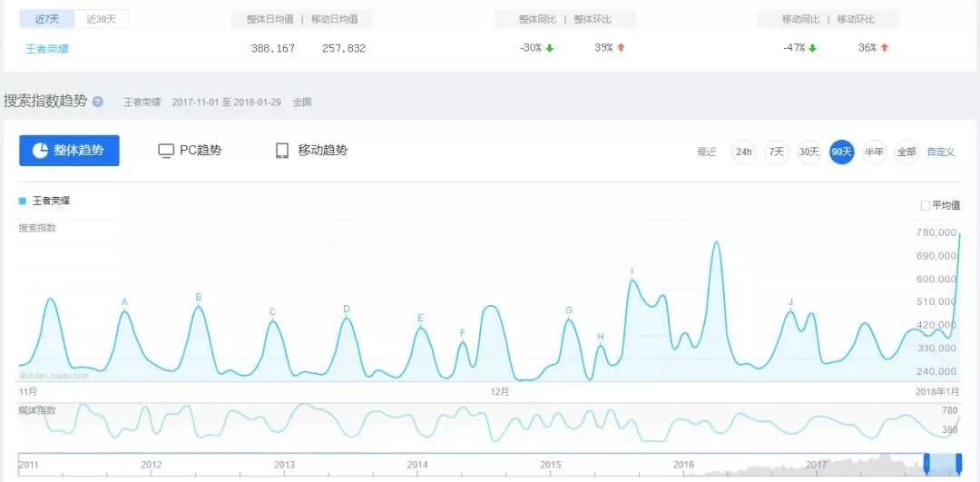Select the 24h time range

[x=744, y=152]
